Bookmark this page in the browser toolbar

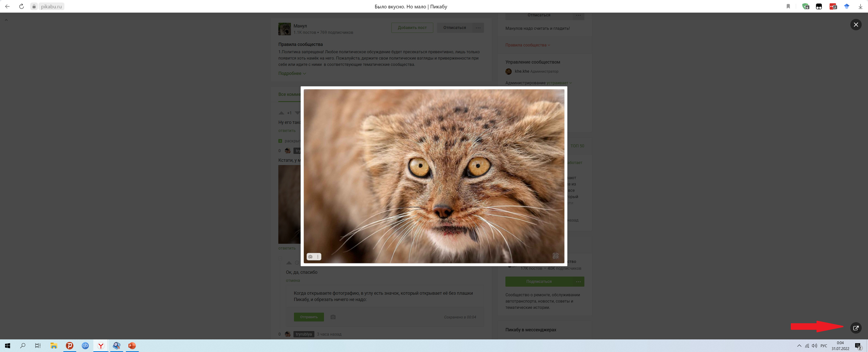pyautogui.click(x=788, y=6)
